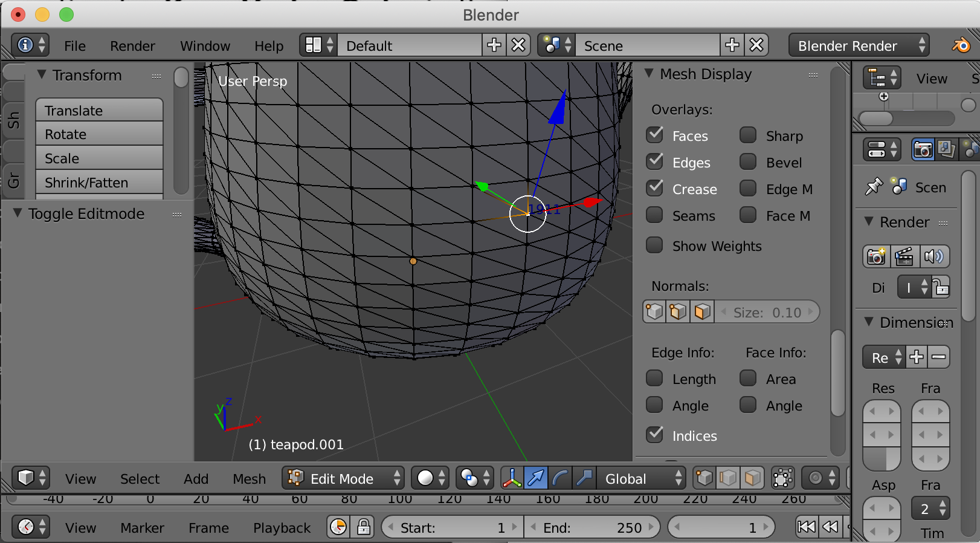Screen dimensions: 980x543
Task: Add a new scene
Action: 732,45
